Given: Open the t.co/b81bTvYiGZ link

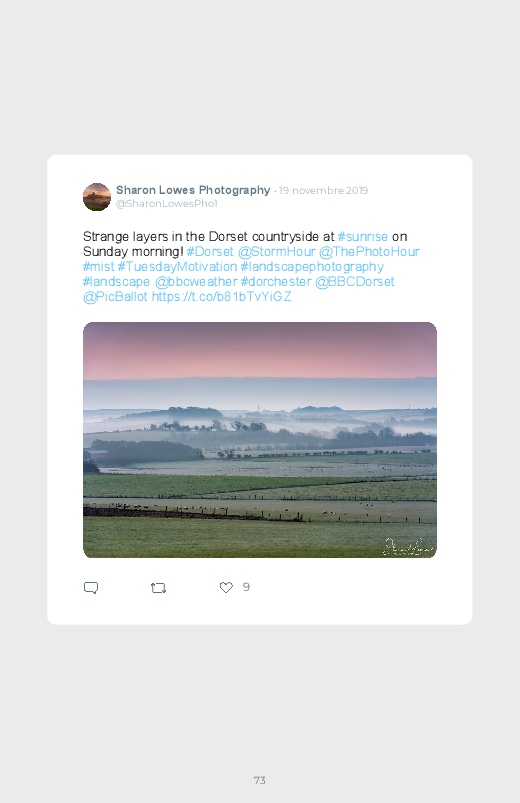Looking at the screenshot, I should [x=221, y=297].
